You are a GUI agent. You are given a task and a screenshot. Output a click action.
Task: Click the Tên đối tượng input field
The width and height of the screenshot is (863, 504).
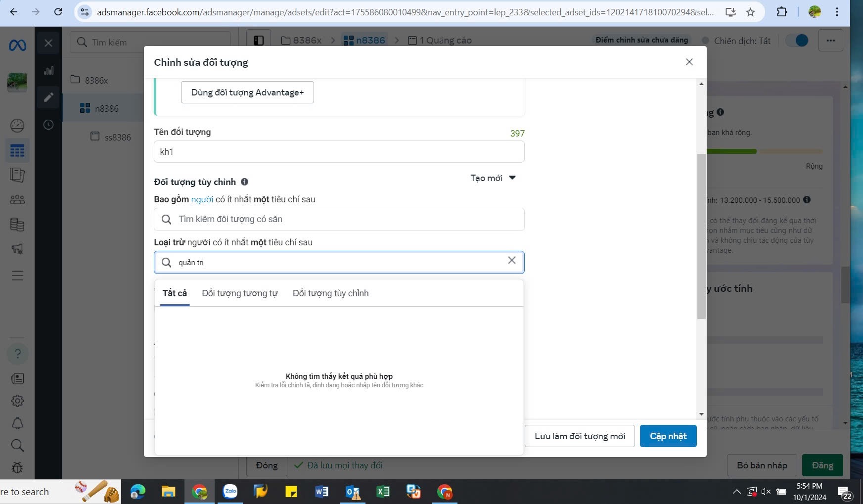click(x=339, y=152)
